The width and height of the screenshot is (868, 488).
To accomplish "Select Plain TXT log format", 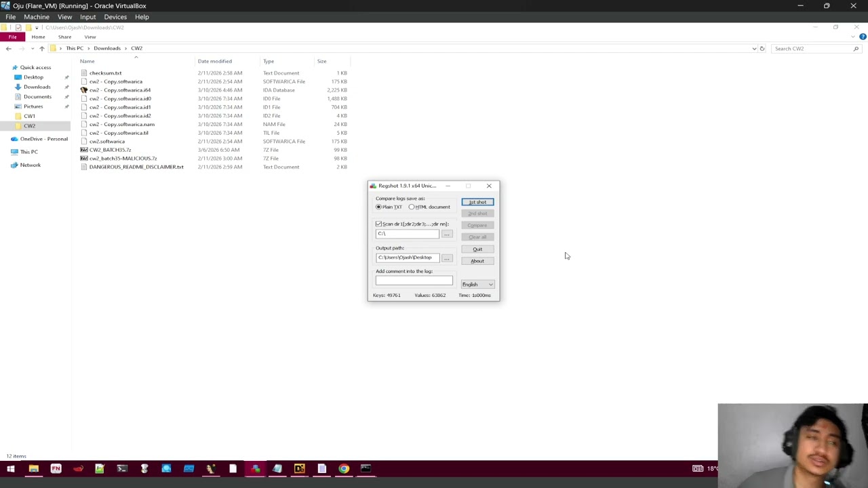I will 389,207.
